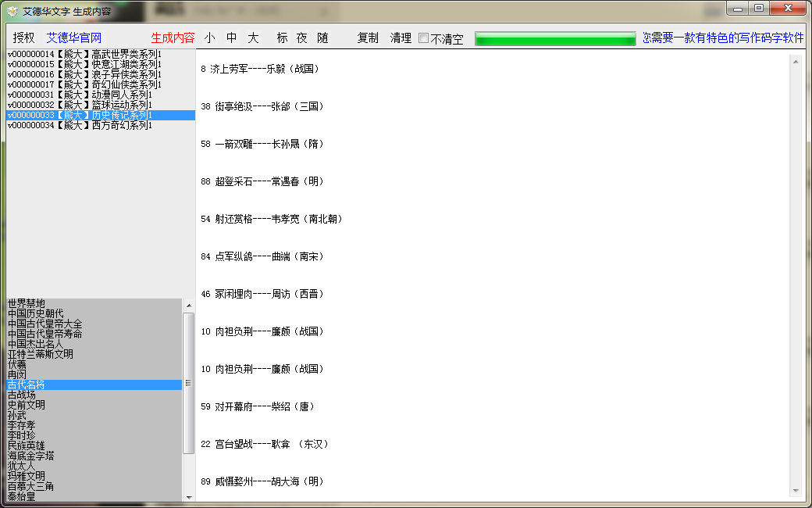Click the line 豕闲埋肉----周访（西晋）

point(263,294)
